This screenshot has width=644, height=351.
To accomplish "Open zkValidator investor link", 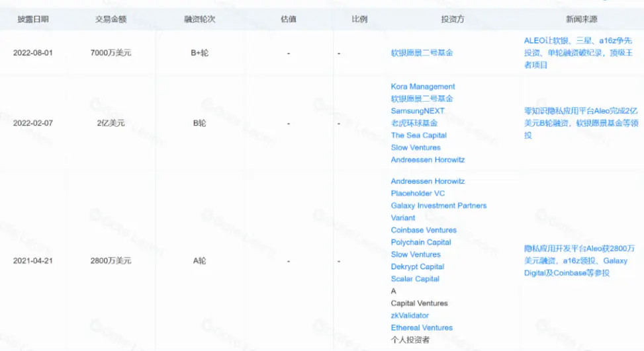I will click(410, 316).
